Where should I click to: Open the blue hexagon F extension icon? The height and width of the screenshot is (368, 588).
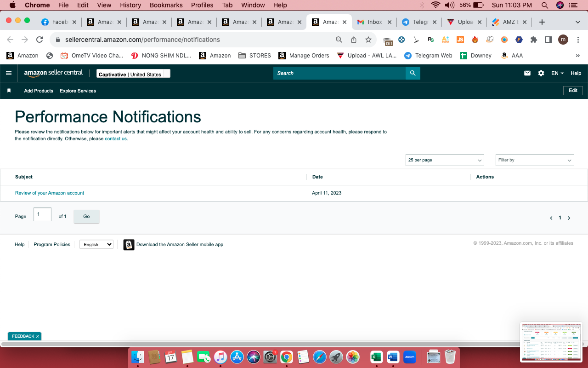click(519, 40)
